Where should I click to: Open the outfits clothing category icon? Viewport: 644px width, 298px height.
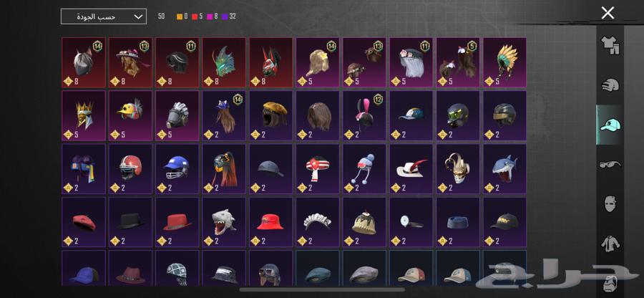click(610, 45)
